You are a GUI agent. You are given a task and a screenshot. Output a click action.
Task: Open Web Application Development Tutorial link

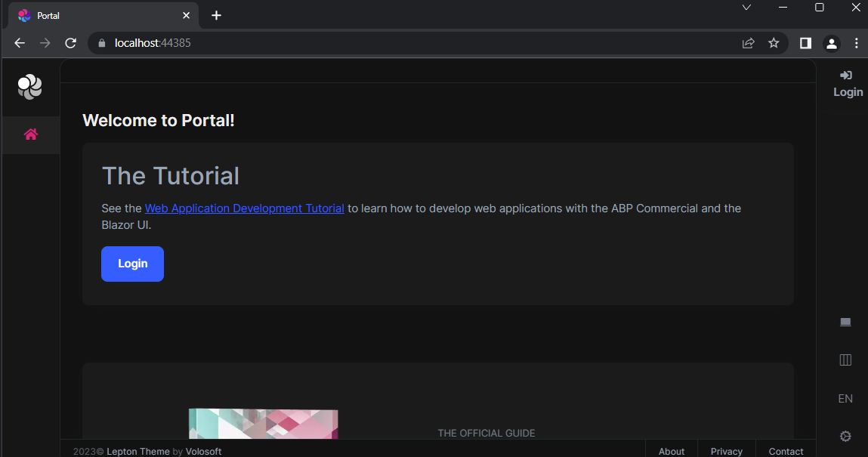point(244,208)
